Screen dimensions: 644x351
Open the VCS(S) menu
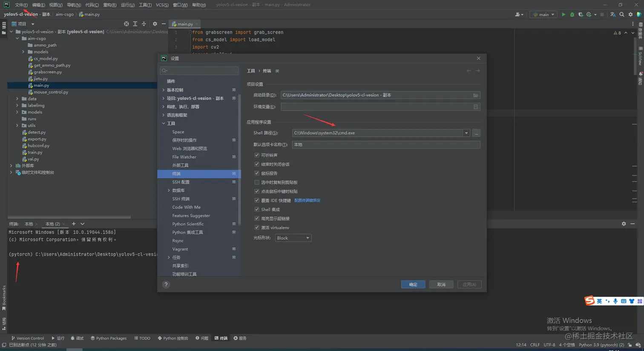(162, 5)
